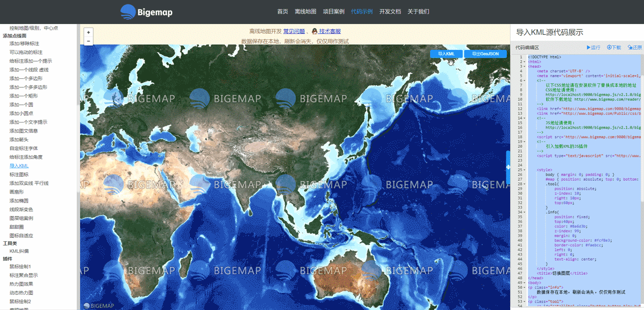Open sidebar example 控制地图/级别，中心点

pos(34,28)
